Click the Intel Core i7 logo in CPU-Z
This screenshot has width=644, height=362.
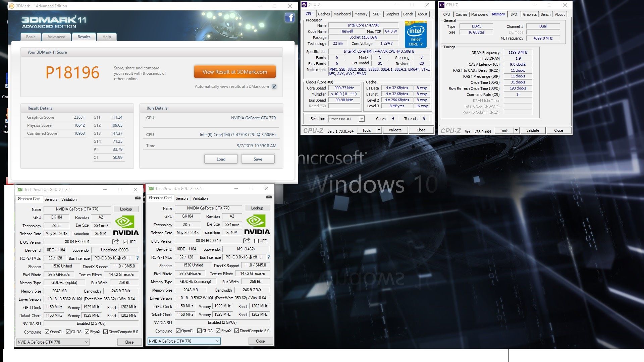point(415,34)
